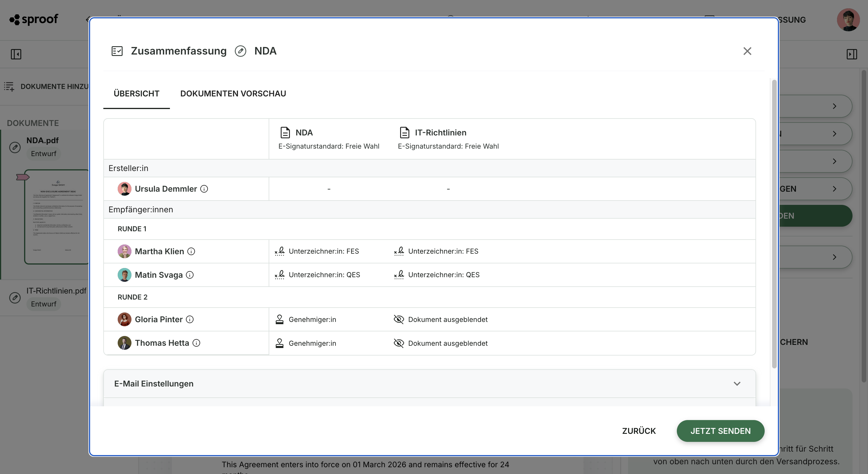The width and height of the screenshot is (868, 474).
Task: Open the NDA page thumbnail preview
Action: point(57,217)
